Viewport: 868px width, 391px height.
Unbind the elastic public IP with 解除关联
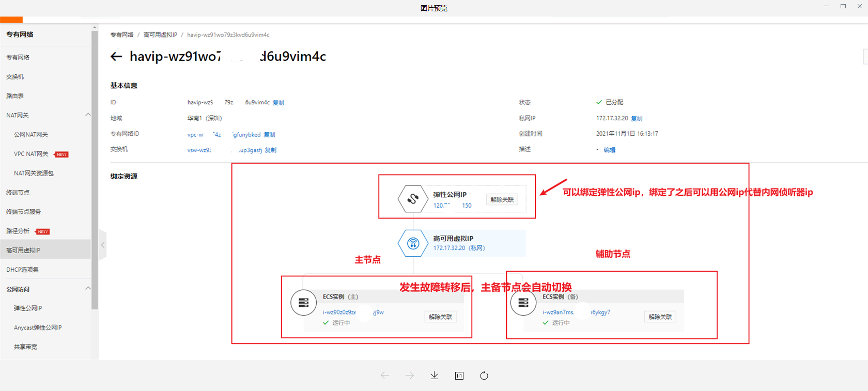tap(502, 199)
